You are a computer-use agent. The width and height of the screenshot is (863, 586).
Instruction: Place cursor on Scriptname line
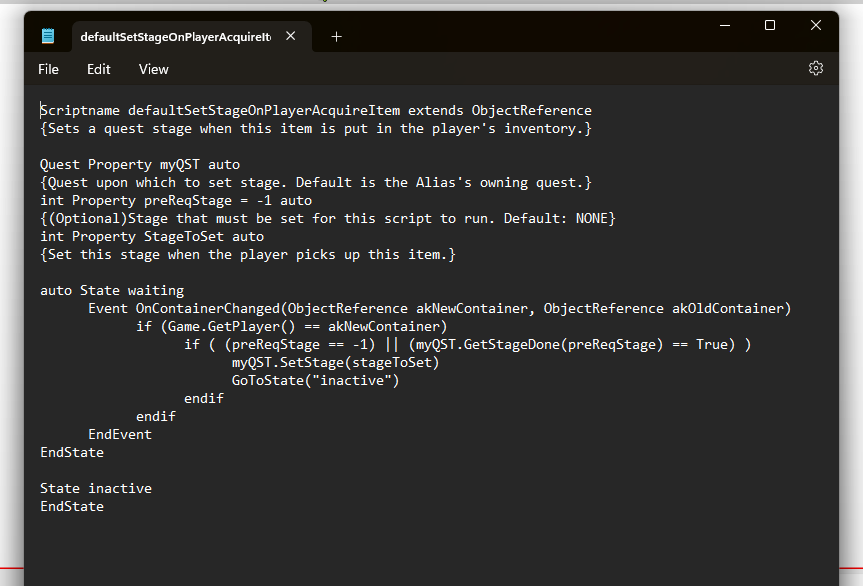tap(316, 111)
